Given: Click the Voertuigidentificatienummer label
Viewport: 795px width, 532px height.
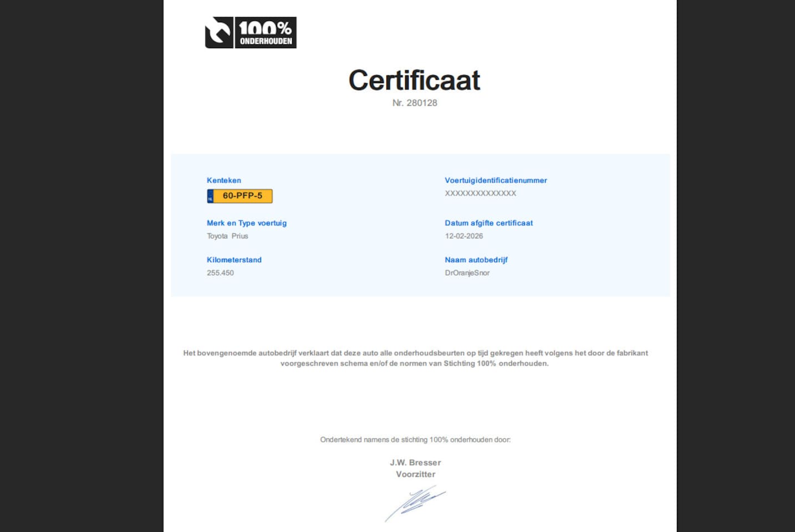Looking at the screenshot, I should (x=495, y=181).
